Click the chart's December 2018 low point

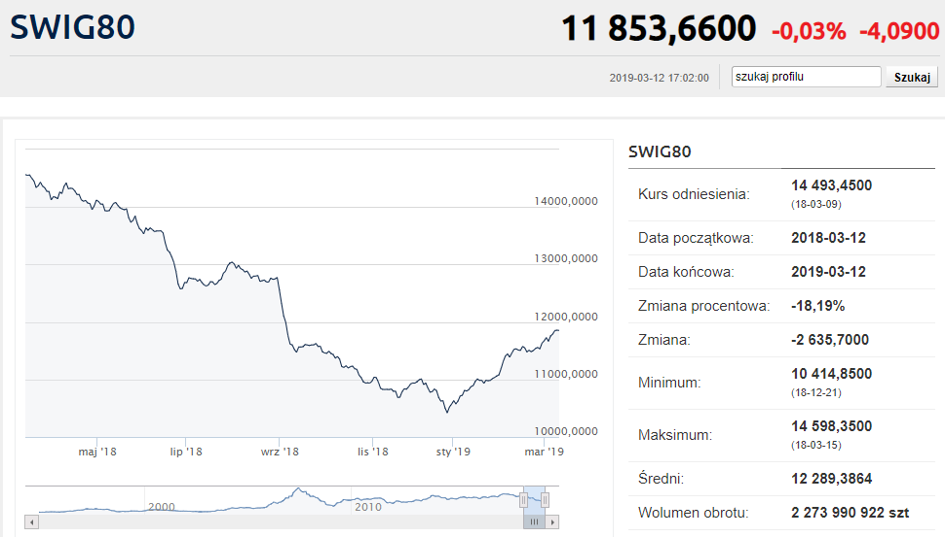pyautogui.click(x=446, y=411)
